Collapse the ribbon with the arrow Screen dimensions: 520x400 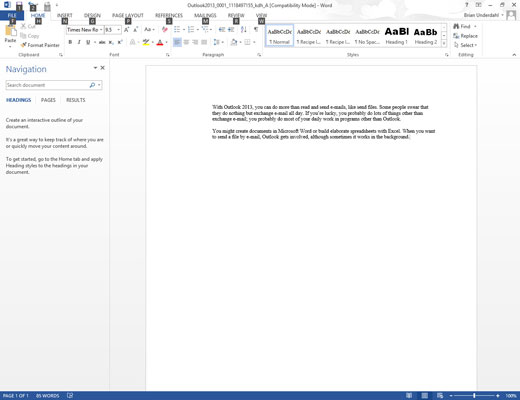pos(514,55)
